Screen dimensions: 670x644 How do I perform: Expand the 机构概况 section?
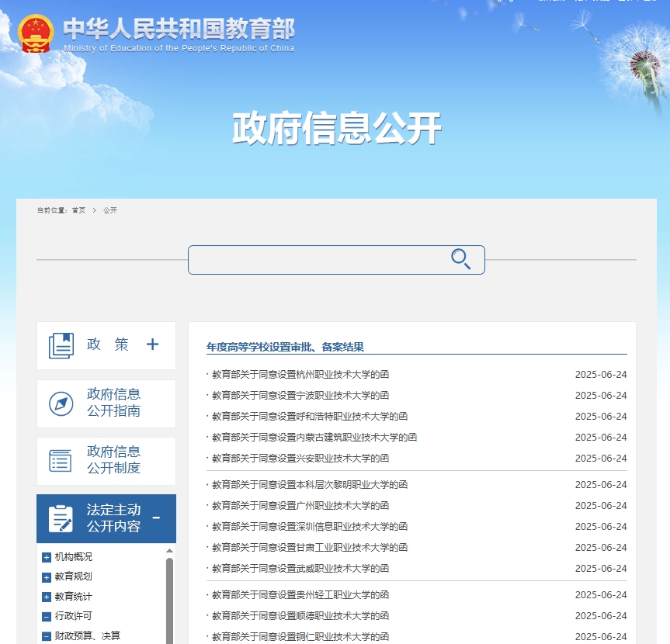coord(47,557)
